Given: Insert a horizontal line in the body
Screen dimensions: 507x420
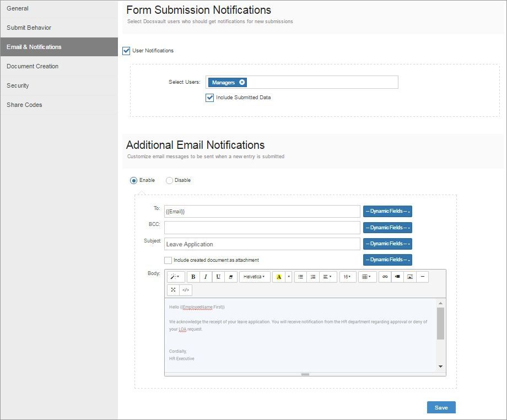Looking at the screenshot, I should (423, 277).
